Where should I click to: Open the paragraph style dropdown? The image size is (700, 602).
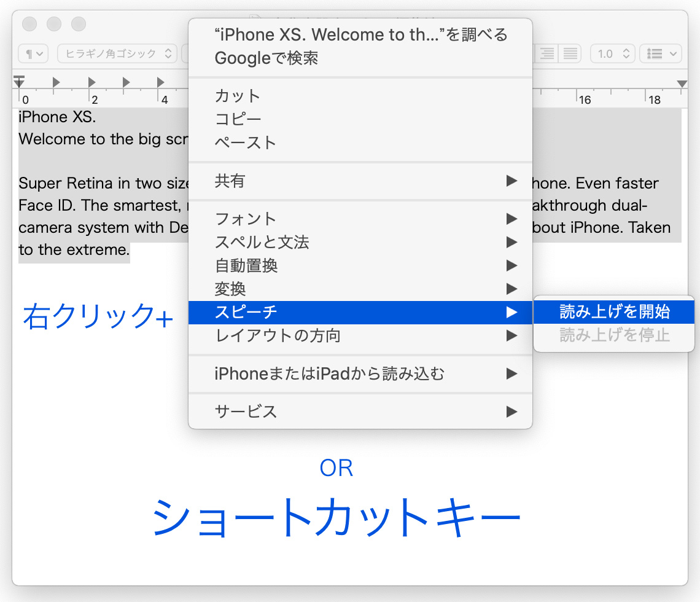[x=33, y=54]
